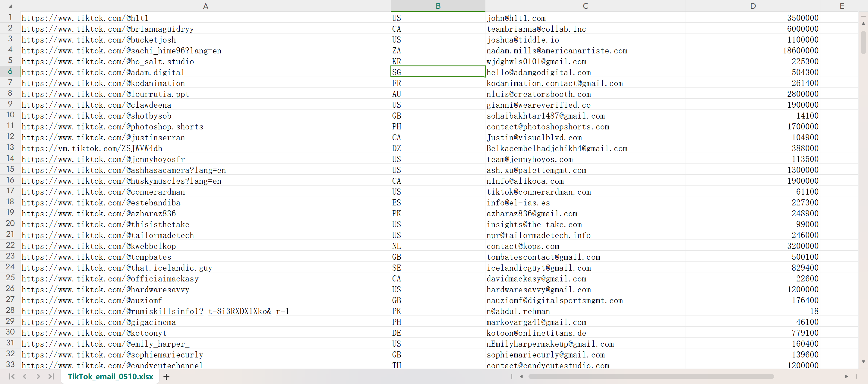Add a new sheet with plus icon

point(166,376)
